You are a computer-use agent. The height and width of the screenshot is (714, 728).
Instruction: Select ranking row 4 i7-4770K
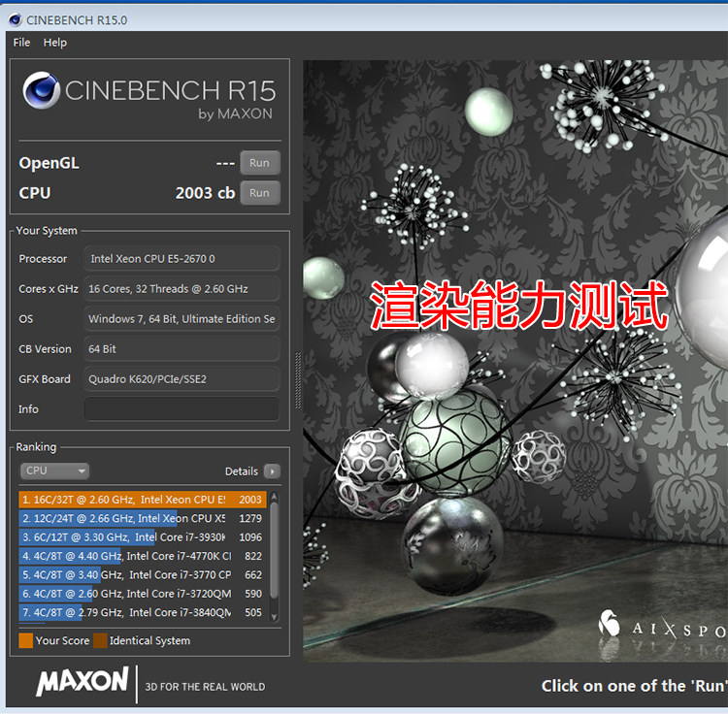point(143,556)
